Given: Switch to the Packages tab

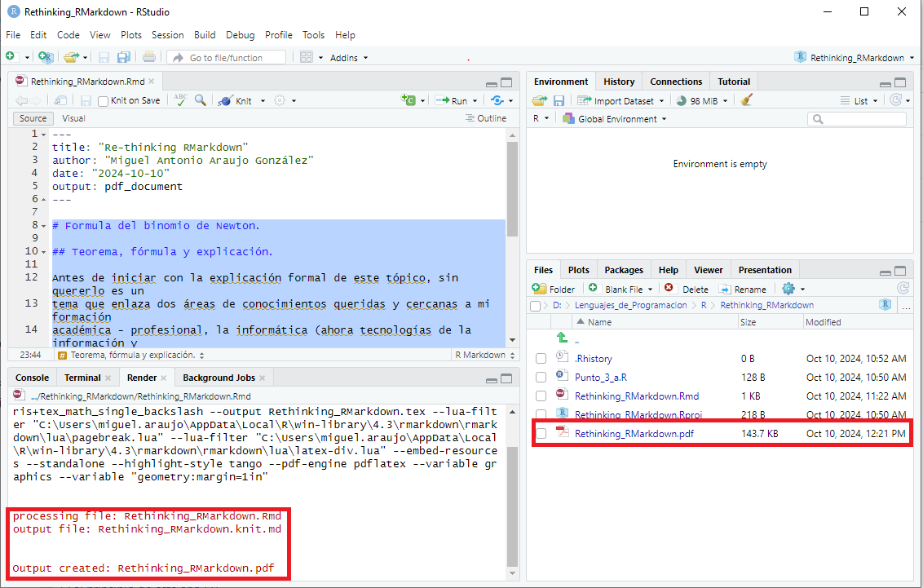Looking at the screenshot, I should [624, 270].
